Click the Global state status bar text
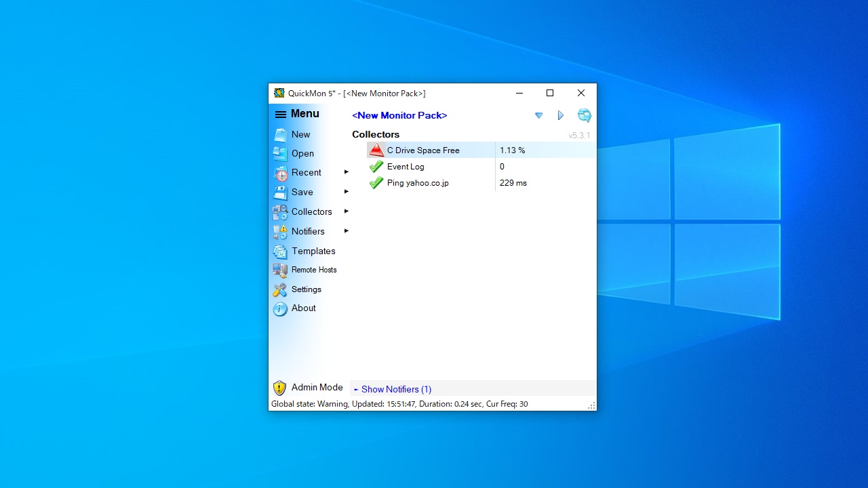This screenshot has height=488, width=868. [399, 404]
